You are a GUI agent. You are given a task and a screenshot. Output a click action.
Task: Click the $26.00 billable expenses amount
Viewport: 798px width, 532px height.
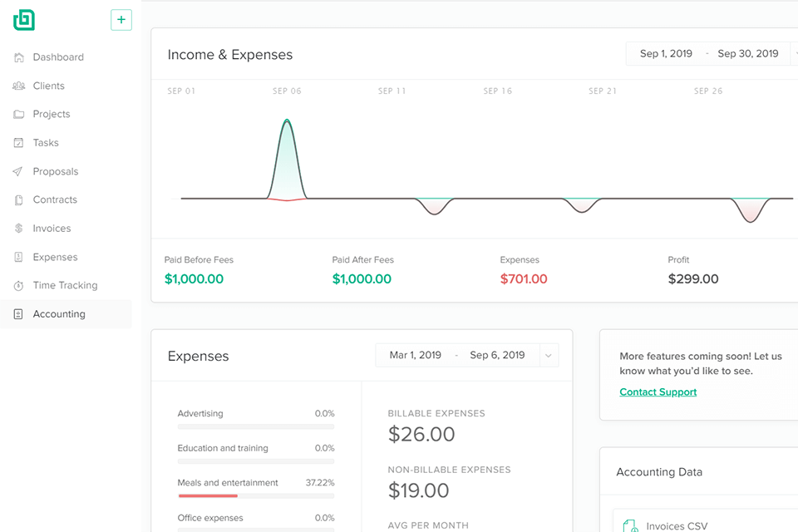click(421, 434)
